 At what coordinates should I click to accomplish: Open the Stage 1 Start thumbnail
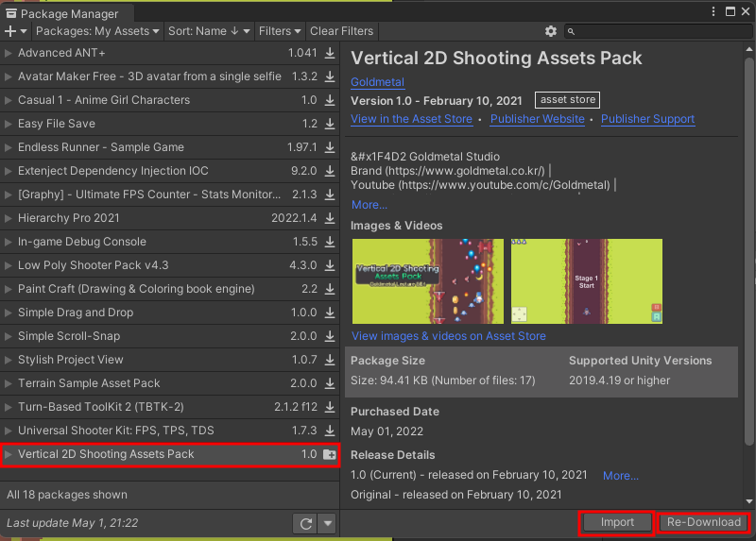(x=586, y=281)
